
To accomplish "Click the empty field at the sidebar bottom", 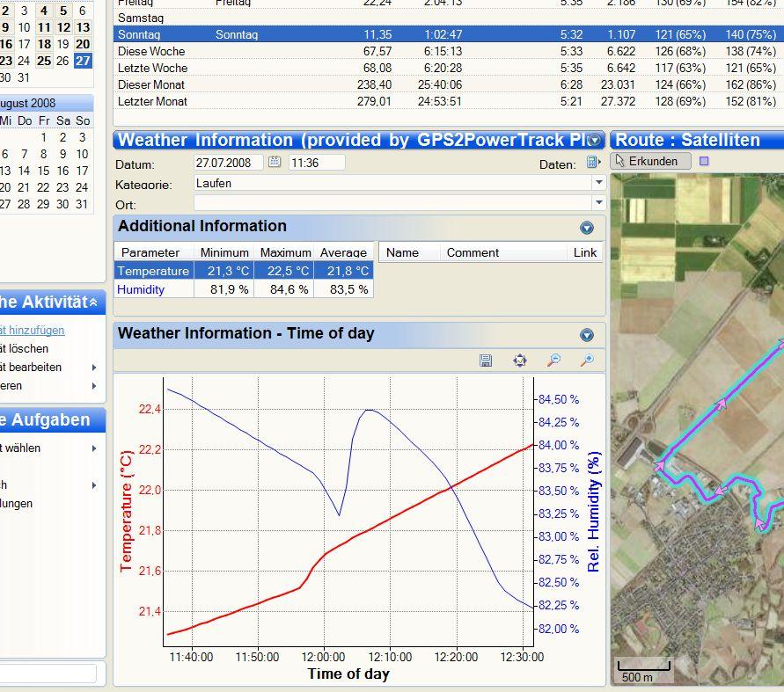I will [x=48, y=673].
